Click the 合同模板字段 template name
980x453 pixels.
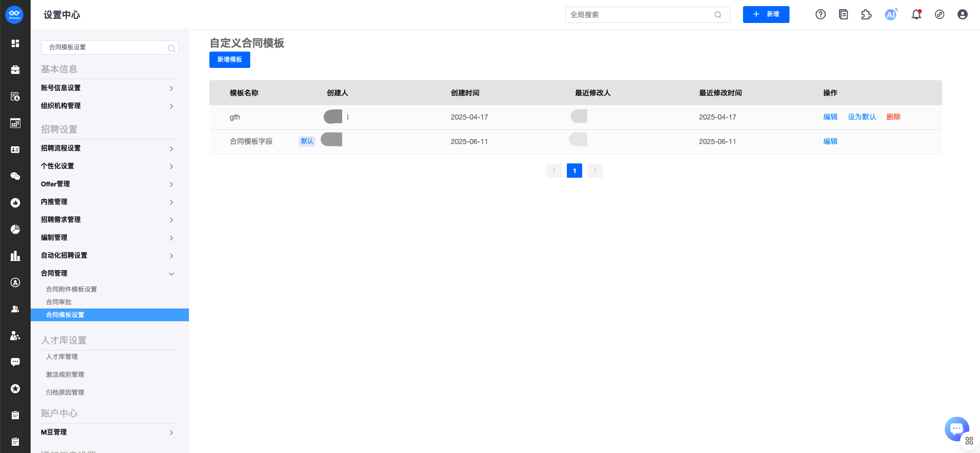tap(251, 141)
